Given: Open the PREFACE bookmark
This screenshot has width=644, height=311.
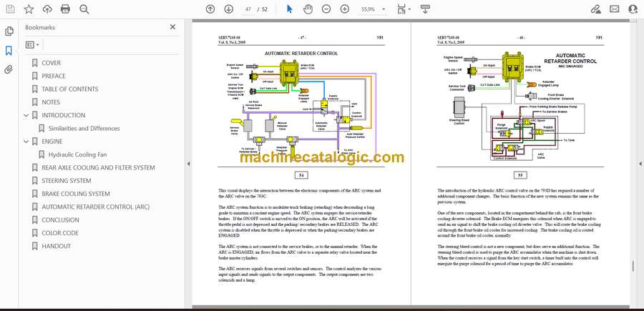Looking at the screenshot, I should coord(54,76).
